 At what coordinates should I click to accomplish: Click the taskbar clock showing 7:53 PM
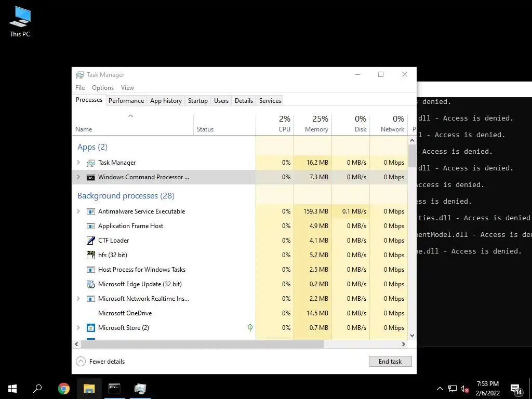point(487,389)
